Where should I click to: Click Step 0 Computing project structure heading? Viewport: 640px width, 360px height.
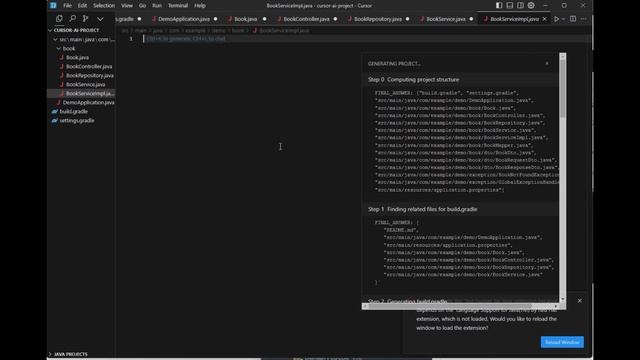coord(413,80)
